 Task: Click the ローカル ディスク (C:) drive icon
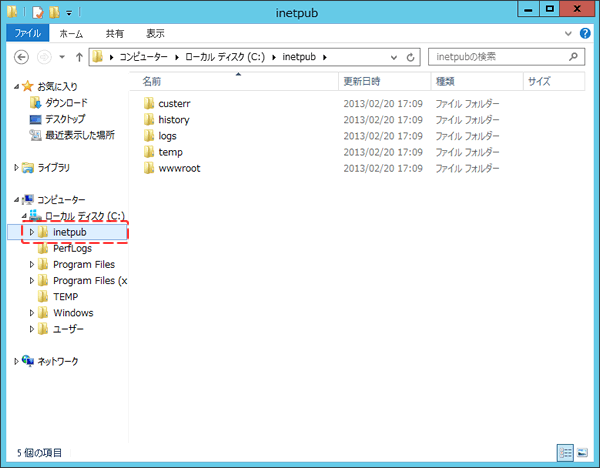[x=36, y=215]
